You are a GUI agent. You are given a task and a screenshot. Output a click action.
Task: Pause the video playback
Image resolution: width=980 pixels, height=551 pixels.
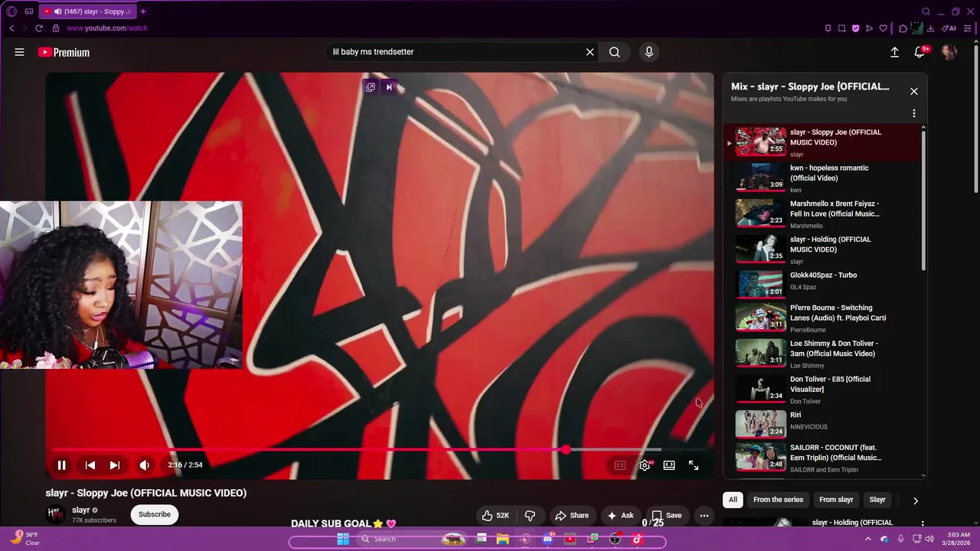pos(61,465)
